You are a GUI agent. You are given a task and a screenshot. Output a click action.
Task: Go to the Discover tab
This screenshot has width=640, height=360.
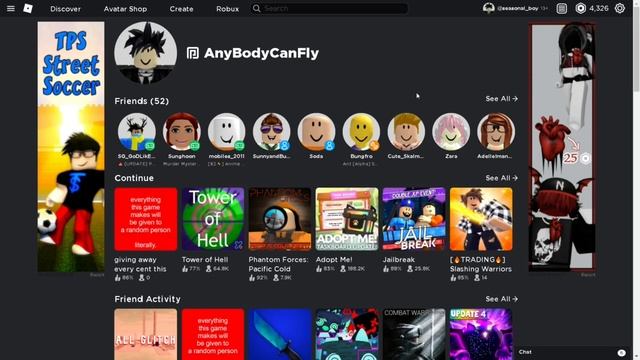pyautogui.click(x=65, y=9)
